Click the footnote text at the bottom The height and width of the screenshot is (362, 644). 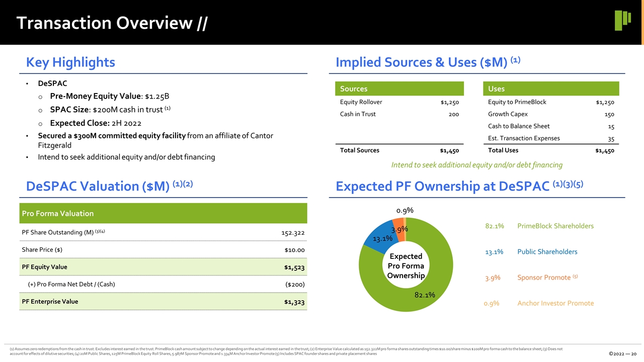[286, 350]
